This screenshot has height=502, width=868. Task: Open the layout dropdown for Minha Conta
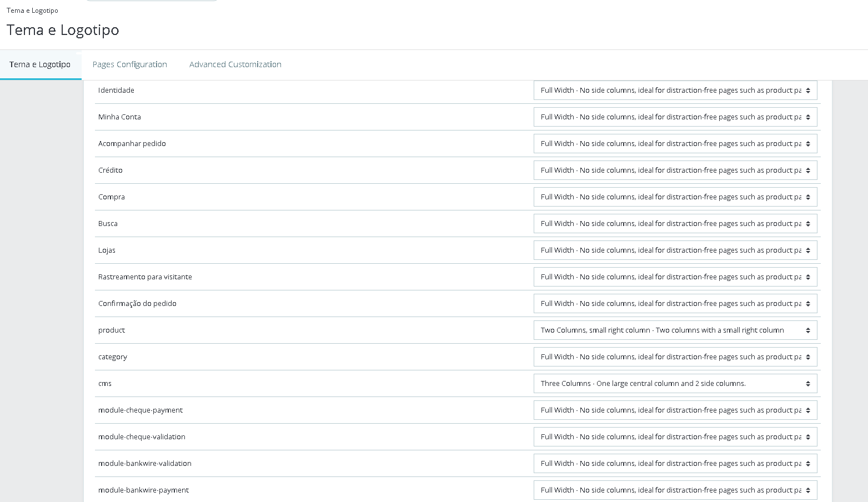click(675, 117)
